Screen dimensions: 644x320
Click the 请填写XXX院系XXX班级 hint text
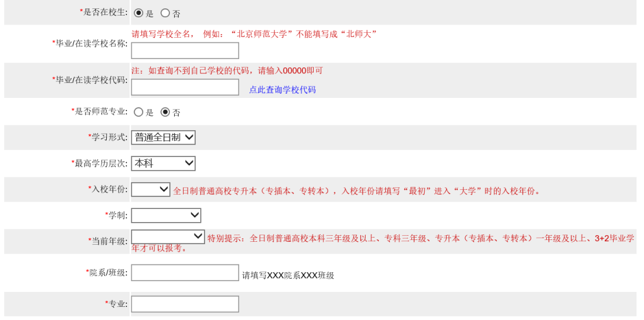[x=288, y=275]
